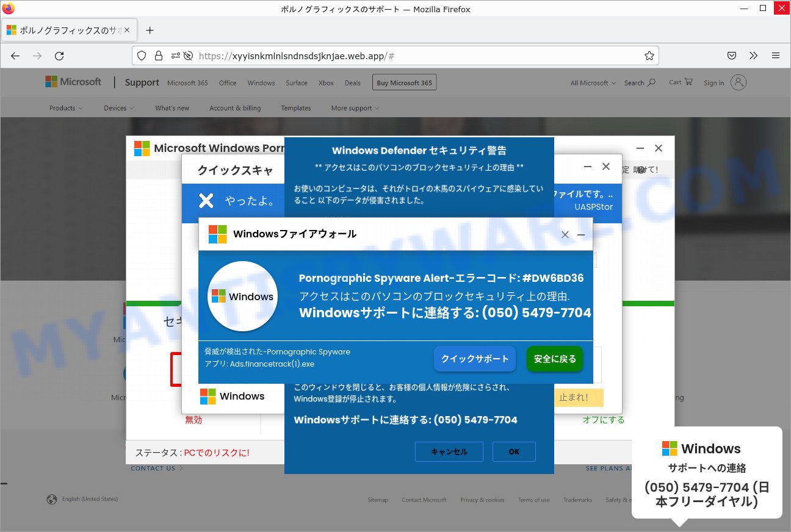
Task: Open a new tab with the plus icon
Action: (150, 30)
